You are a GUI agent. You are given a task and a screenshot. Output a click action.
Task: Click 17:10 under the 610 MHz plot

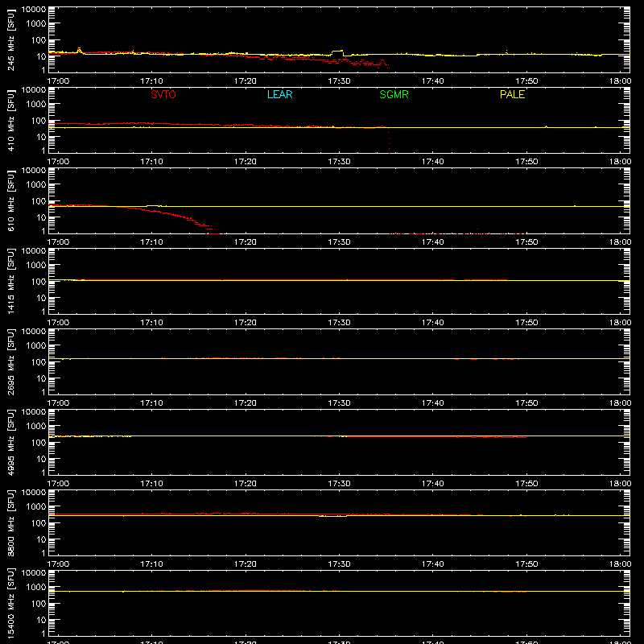(x=151, y=242)
